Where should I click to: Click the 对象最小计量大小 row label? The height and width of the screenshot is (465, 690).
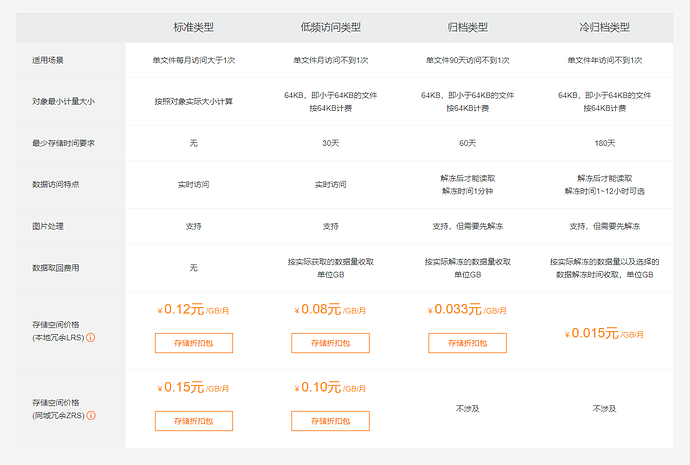pyautogui.click(x=63, y=102)
